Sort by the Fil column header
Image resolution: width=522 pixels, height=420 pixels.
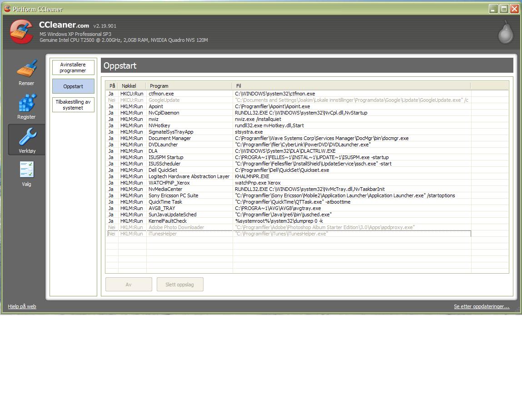[352, 85]
